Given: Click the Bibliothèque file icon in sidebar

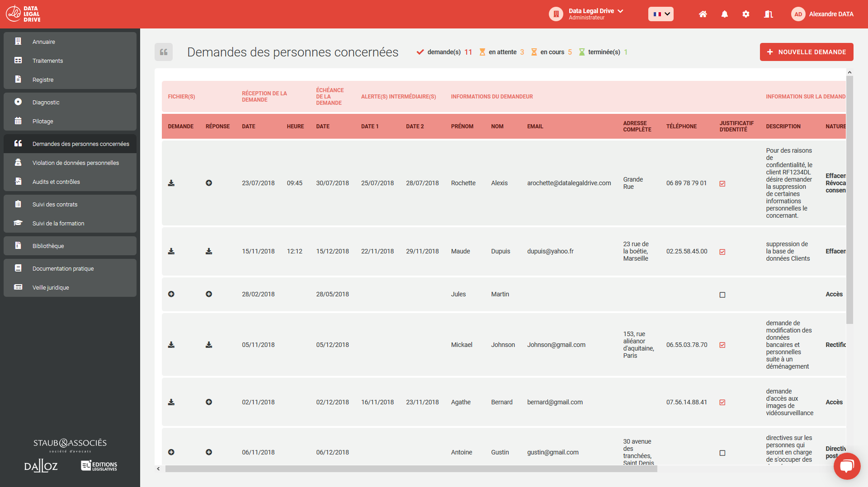Looking at the screenshot, I should pos(18,245).
